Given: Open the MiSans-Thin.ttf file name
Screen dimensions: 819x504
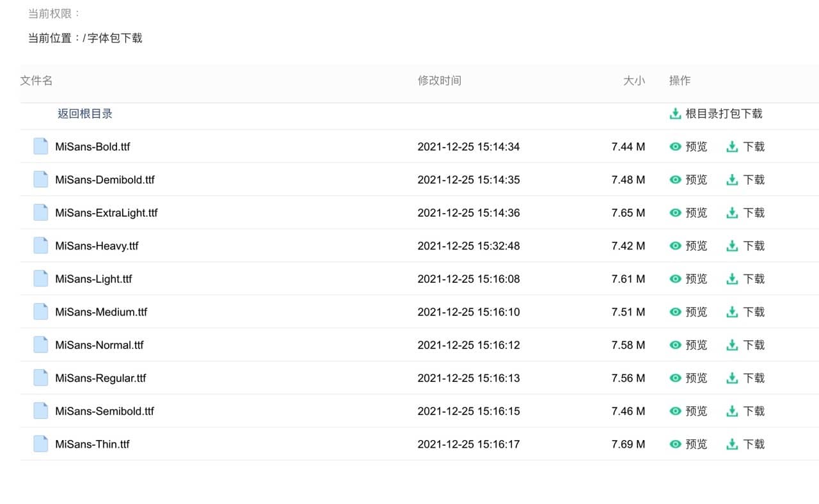Looking at the screenshot, I should coord(92,444).
